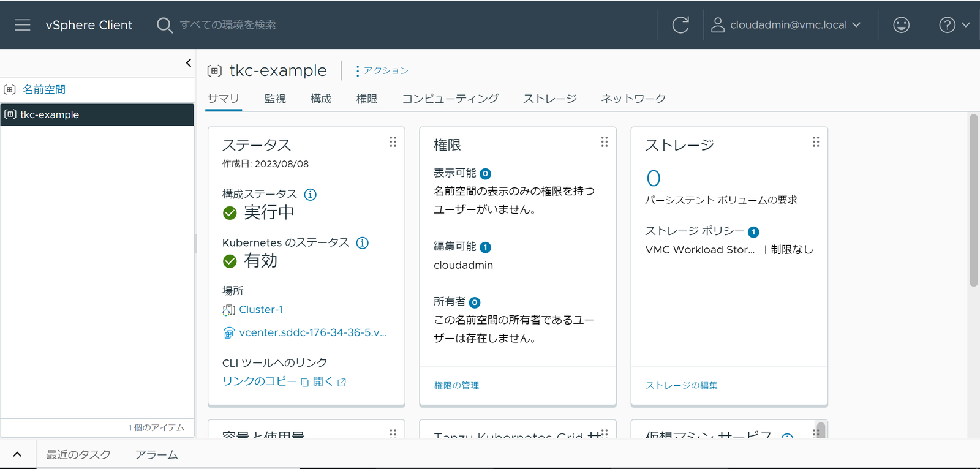Click the copy icon beside リンクのコピー

coord(305,382)
